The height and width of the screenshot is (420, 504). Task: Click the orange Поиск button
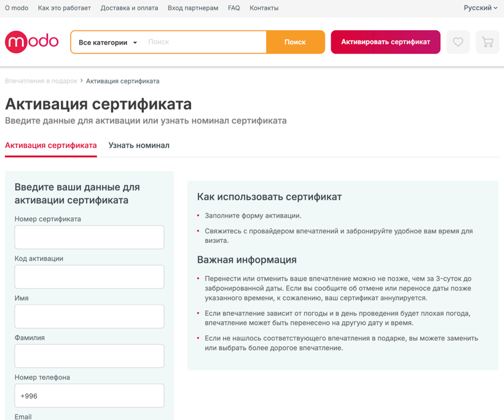point(295,42)
